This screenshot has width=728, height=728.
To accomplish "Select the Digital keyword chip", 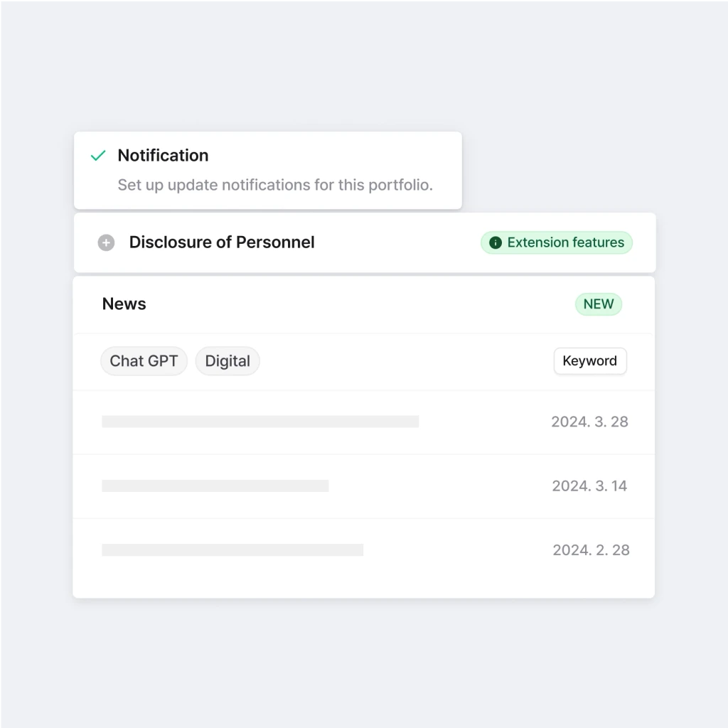I will tap(227, 360).
